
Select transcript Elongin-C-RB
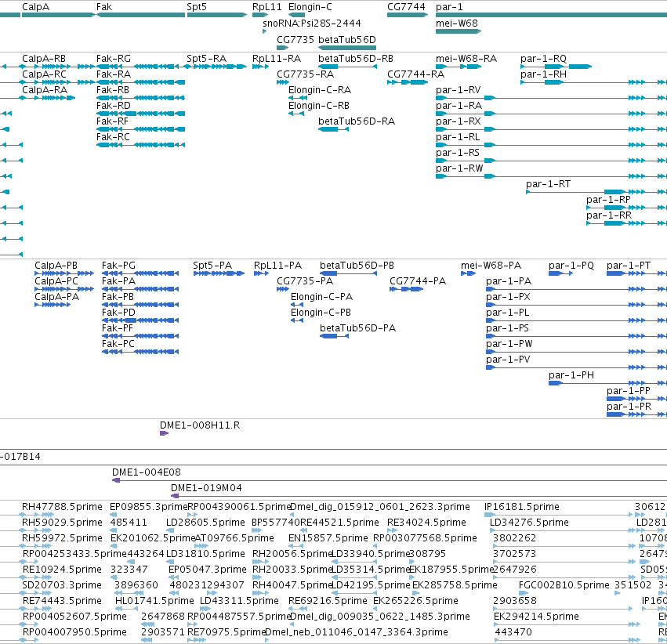296,114
